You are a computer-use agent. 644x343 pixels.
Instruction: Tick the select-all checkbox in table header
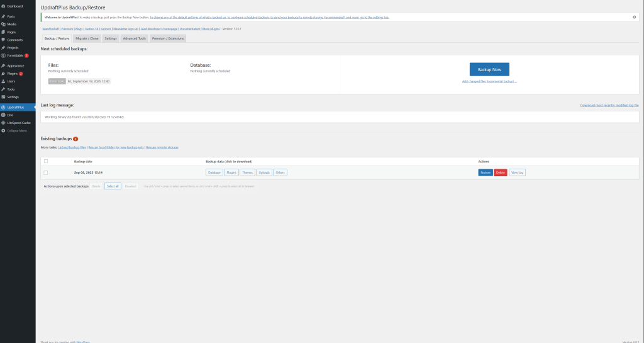46,161
